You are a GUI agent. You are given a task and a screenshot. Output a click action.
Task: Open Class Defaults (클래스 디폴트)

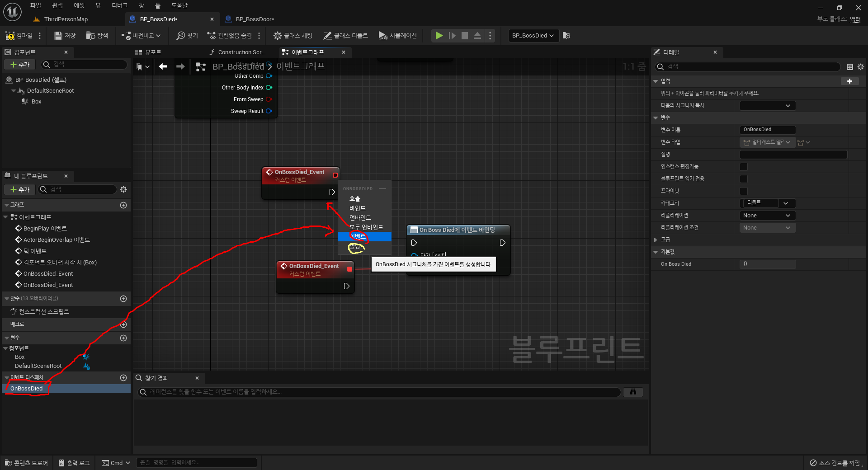click(x=345, y=36)
